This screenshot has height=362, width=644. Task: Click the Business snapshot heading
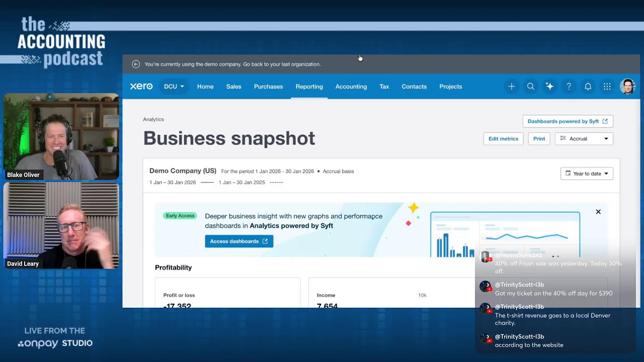(x=229, y=138)
